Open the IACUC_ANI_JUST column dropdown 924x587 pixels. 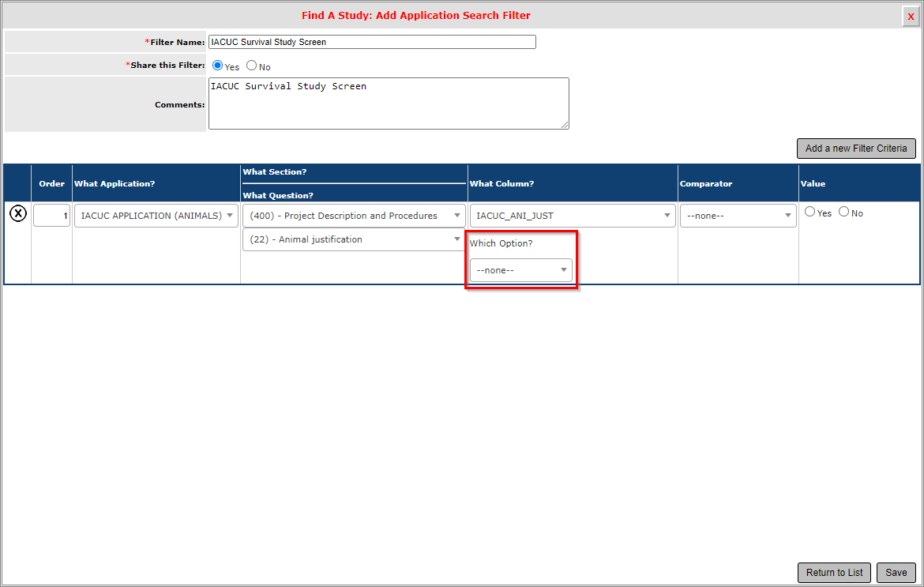[x=573, y=216]
